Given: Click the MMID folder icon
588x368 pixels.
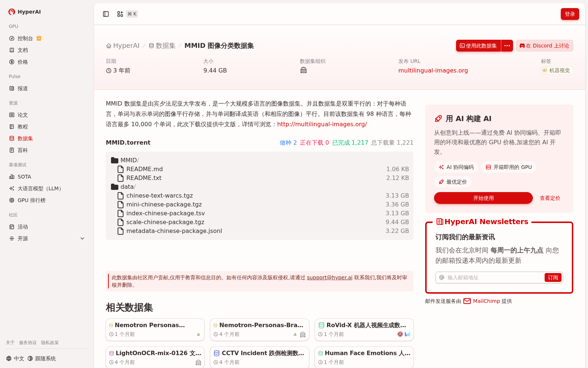Looking at the screenshot, I should (115, 160).
